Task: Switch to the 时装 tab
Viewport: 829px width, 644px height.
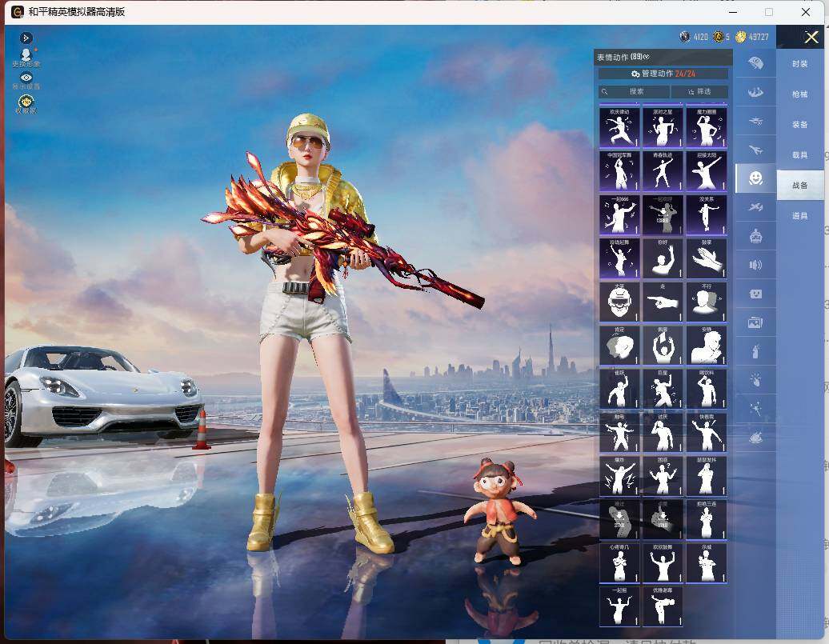Action: click(800, 64)
